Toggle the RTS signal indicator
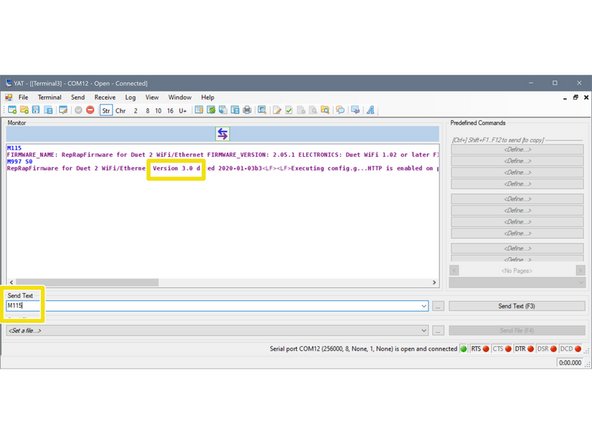Screen dimensions: 592x444 [480, 349]
